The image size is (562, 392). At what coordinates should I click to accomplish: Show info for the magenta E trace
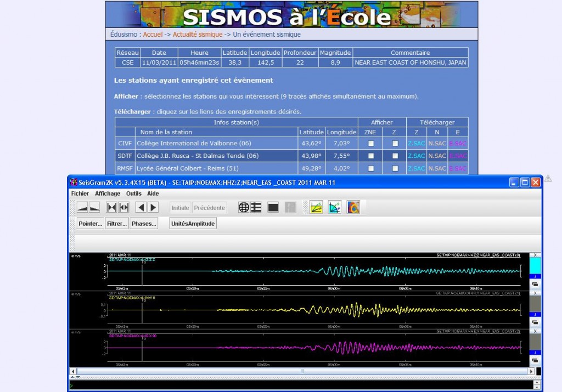[x=535, y=353]
